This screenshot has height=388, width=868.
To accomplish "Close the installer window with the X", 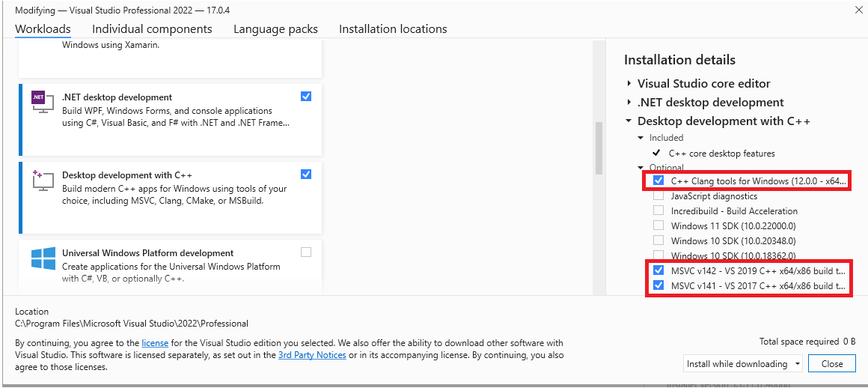I will [858, 10].
